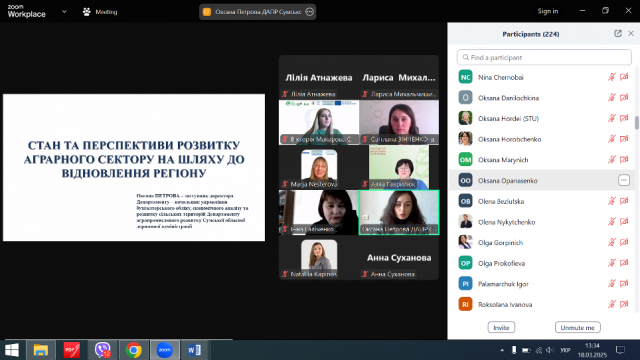Click the Participants list scrollbar thumb
Viewport: 640px width, 360px height.
637,123
